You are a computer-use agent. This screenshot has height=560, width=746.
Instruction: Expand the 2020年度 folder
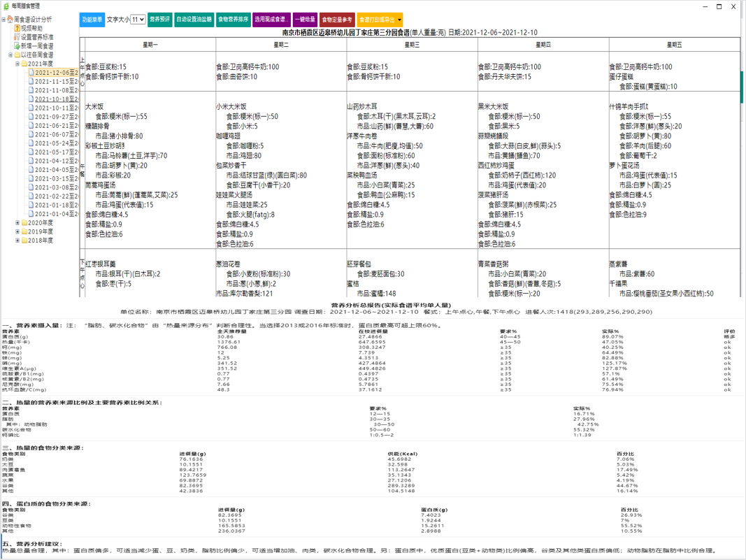[x=17, y=223]
